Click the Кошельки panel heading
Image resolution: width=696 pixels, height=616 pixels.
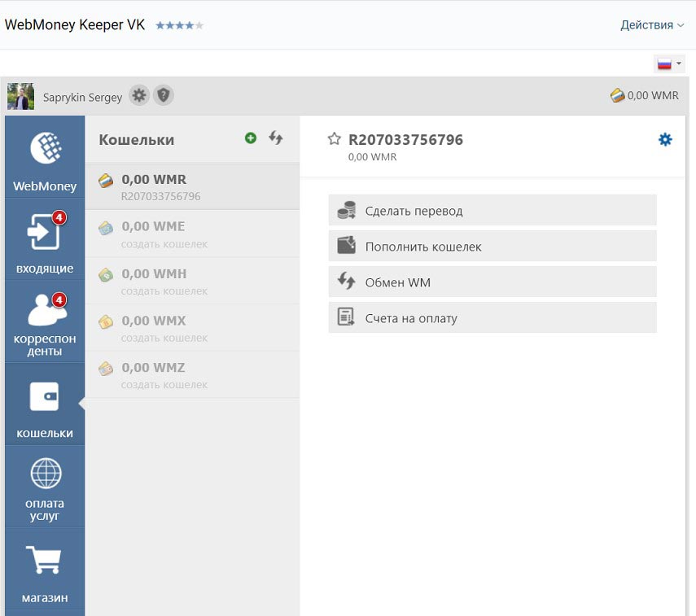click(x=137, y=140)
